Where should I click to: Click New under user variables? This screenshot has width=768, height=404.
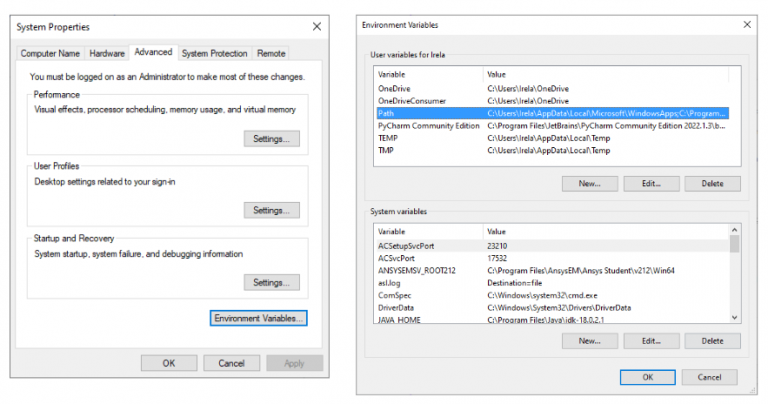[x=589, y=184]
